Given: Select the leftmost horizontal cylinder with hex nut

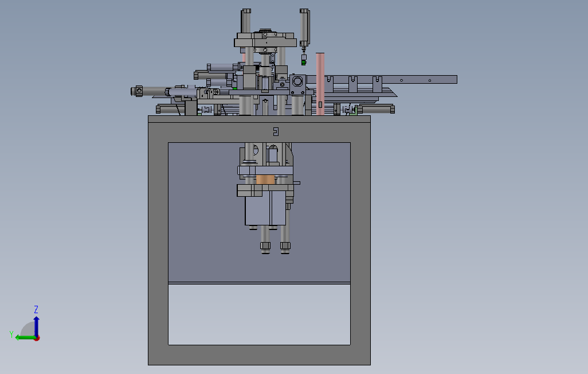Looking at the screenshot, I should pos(150,91).
